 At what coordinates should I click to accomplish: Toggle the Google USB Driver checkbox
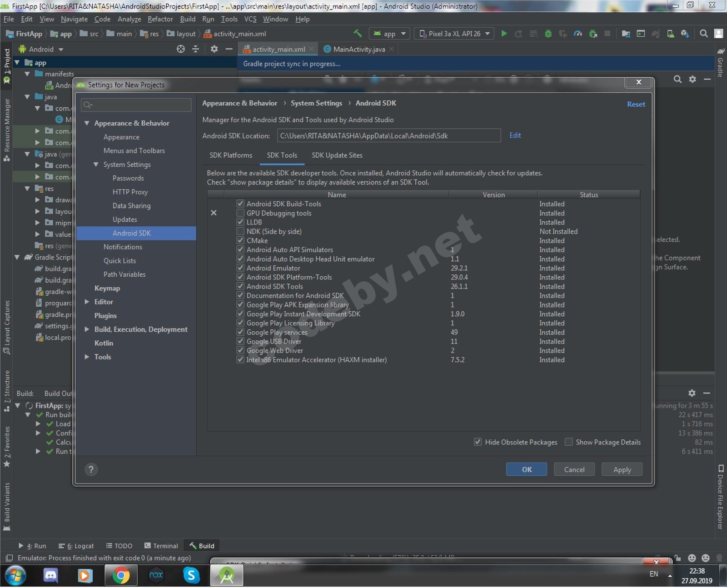click(x=240, y=341)
